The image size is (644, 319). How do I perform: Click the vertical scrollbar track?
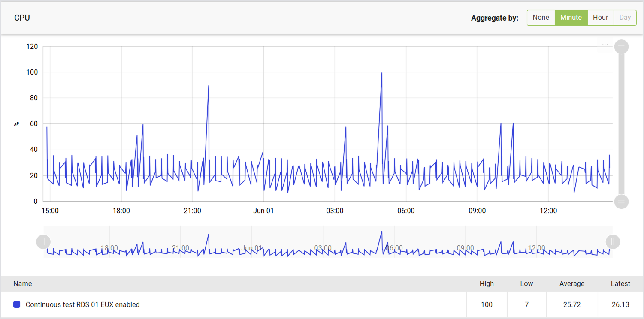pyautogui.click(x=621, y=124)
